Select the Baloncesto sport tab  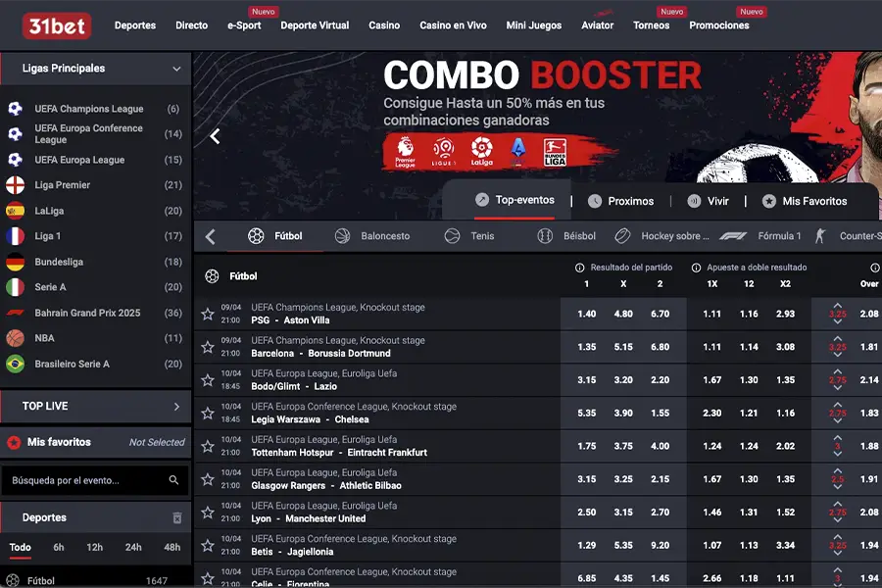click(x=371, y=236)
